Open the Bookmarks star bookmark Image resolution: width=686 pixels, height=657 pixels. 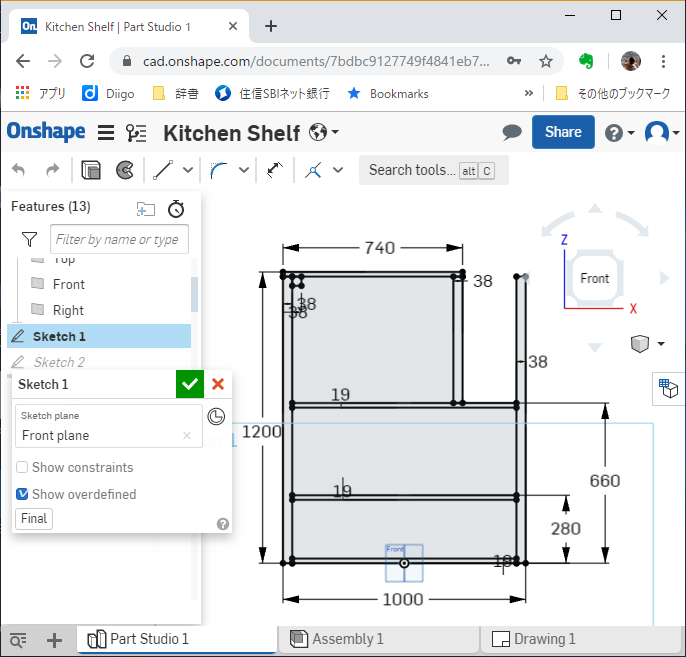coord(388,93)
